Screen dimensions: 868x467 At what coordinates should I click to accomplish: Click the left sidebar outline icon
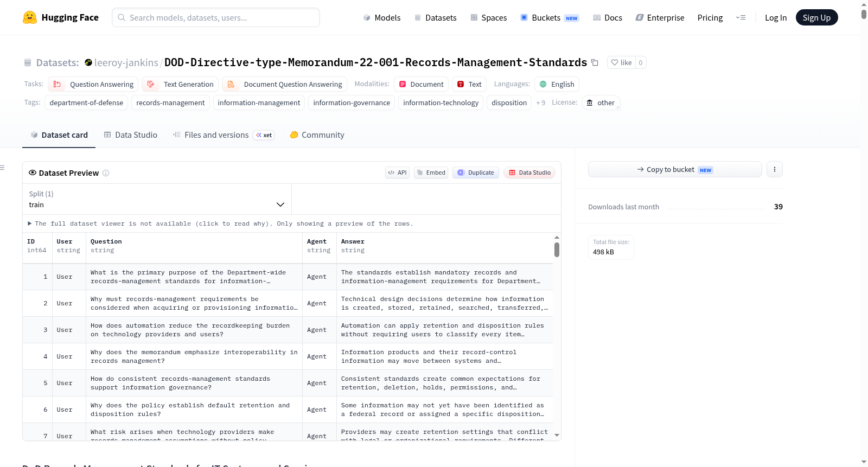click(2, 168)
